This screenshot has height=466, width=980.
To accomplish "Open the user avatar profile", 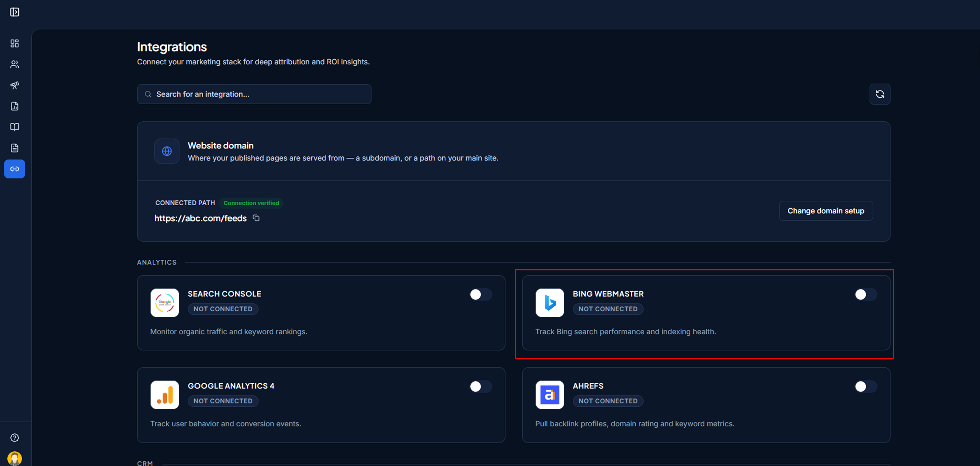I will [14, 458].
